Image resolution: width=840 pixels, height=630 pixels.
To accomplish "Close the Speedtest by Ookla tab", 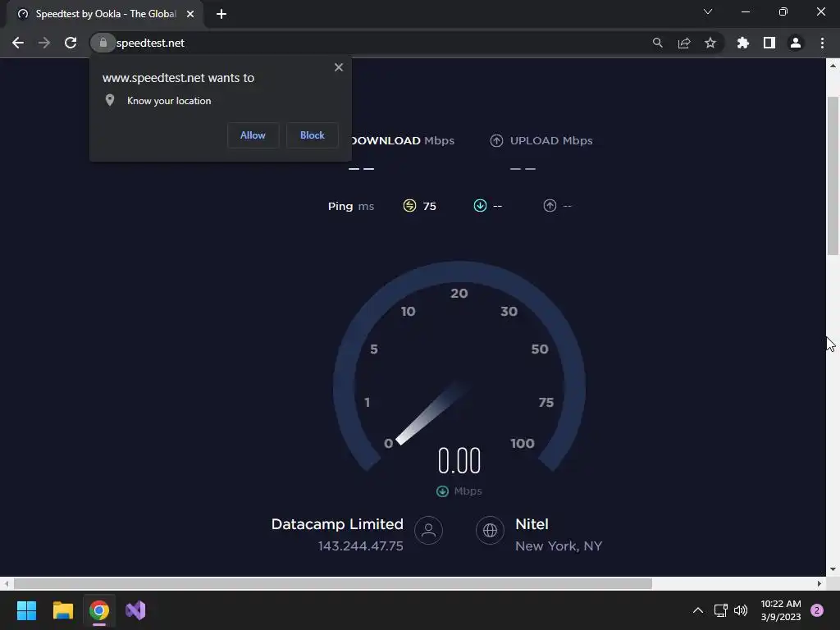I will [x=190, y=14].
